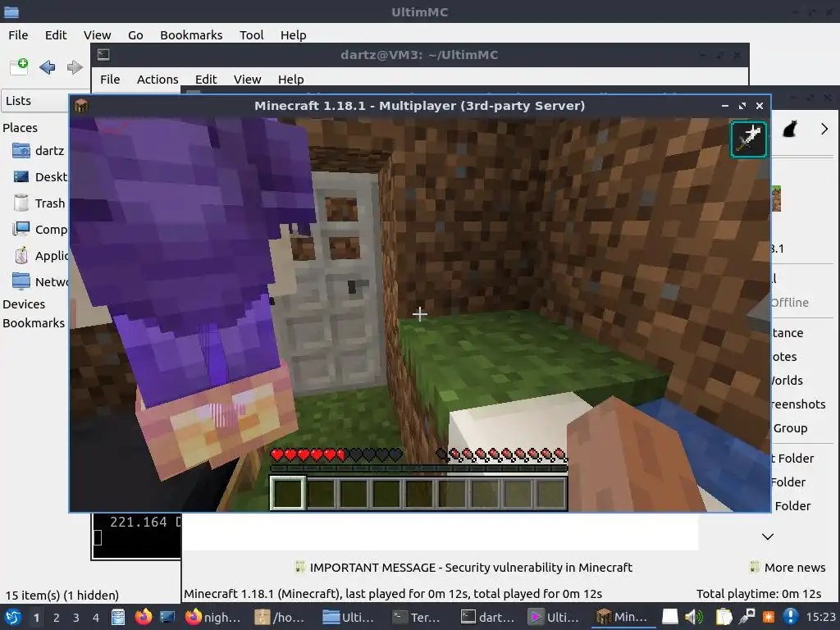Open the terminal's File menu
The width and height of the screenshot is (840, 630).
click(x=110, y=80)
